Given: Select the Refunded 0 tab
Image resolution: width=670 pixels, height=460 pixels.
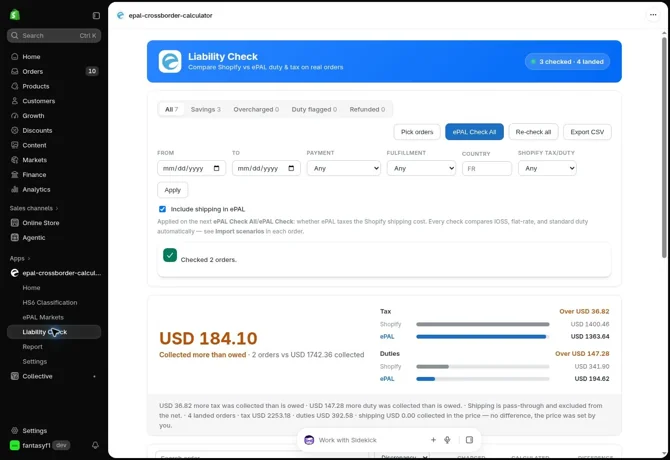Looking at the screenshot, I should pyautogui.click(x=367, y=109).
